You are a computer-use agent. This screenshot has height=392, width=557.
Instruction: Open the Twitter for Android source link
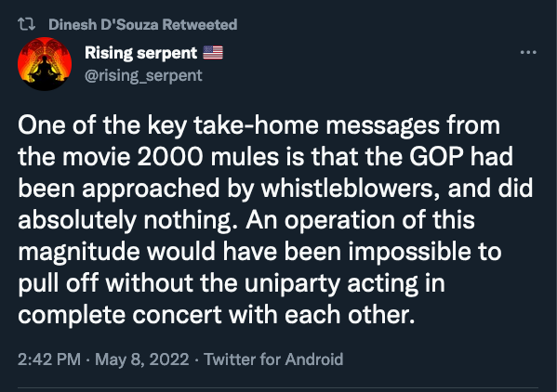273,359
